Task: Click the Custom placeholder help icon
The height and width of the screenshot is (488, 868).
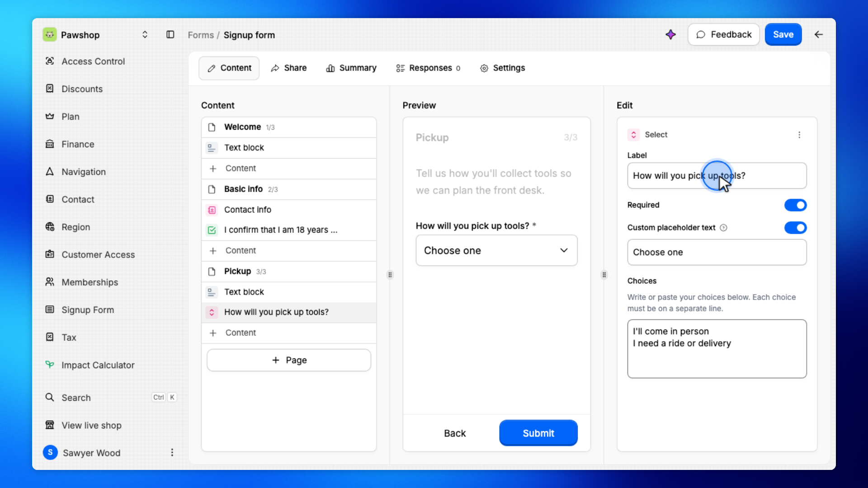Action: [723, 228]
